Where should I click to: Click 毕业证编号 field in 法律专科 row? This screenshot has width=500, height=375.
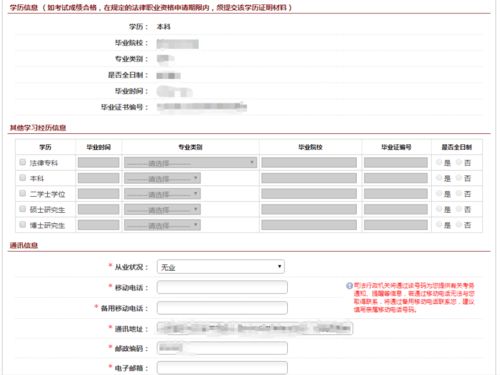pyautogui.click(x=396, y=163)
